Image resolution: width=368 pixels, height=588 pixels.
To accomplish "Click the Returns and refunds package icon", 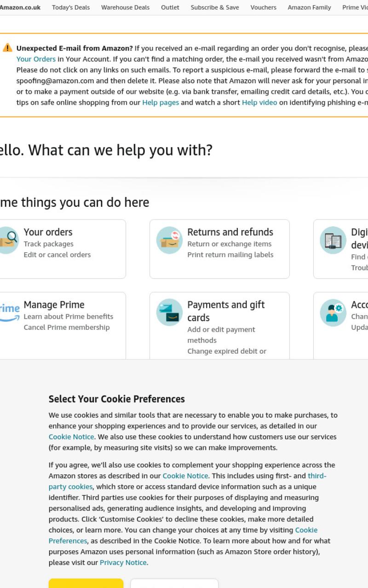I will coord(169,240).
